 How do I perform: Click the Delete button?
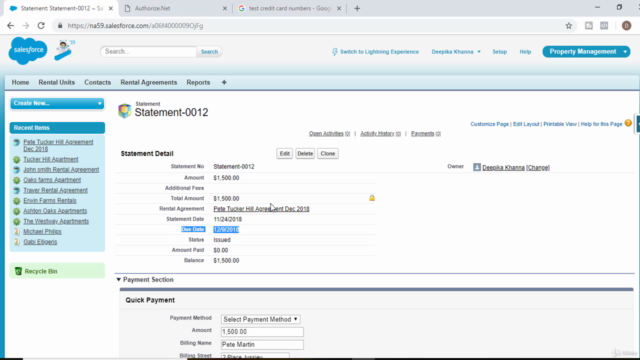tap(305, 153)
